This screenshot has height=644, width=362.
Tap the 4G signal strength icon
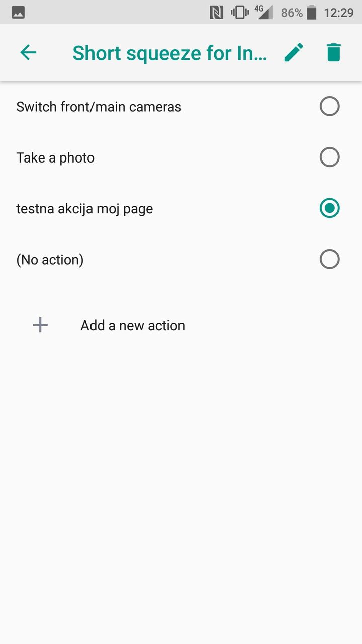coord(263,12)
